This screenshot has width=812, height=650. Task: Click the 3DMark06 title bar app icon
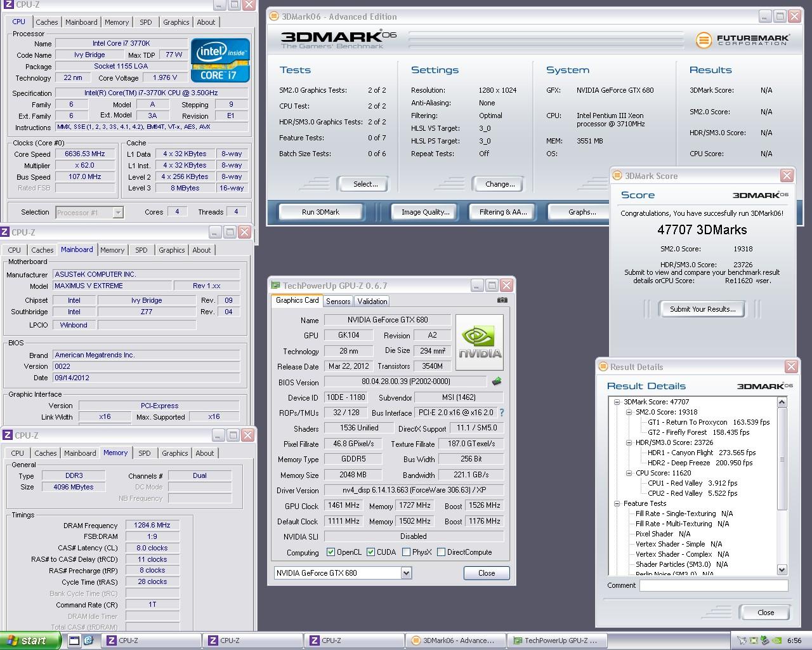274,17
